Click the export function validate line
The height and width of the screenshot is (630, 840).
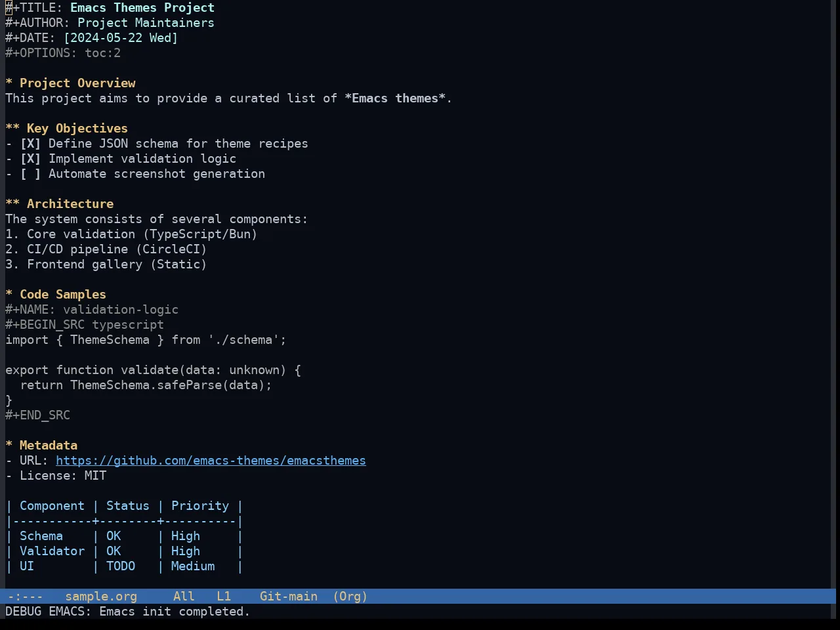[153, 370]
